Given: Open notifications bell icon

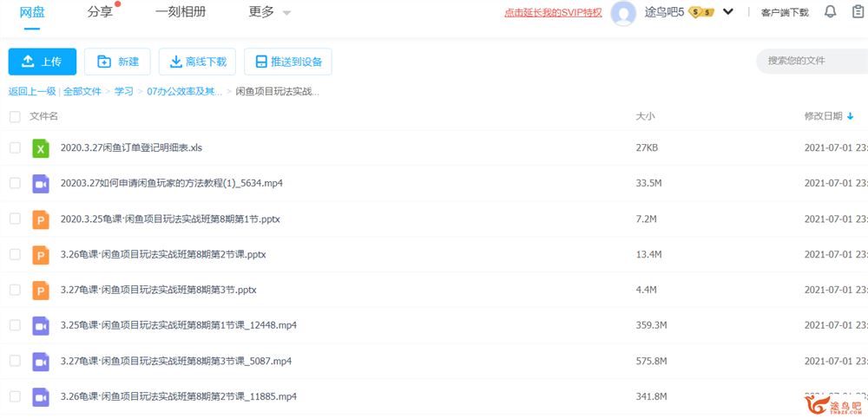Looking at the screenshot, I should pyautogui.click(x=831, y=11).
